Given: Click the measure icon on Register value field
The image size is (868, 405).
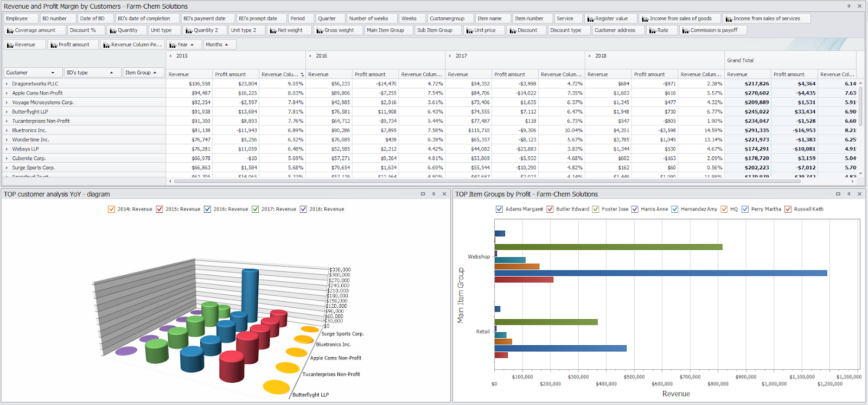Looking at the screenshot, I should coord(591,18).
